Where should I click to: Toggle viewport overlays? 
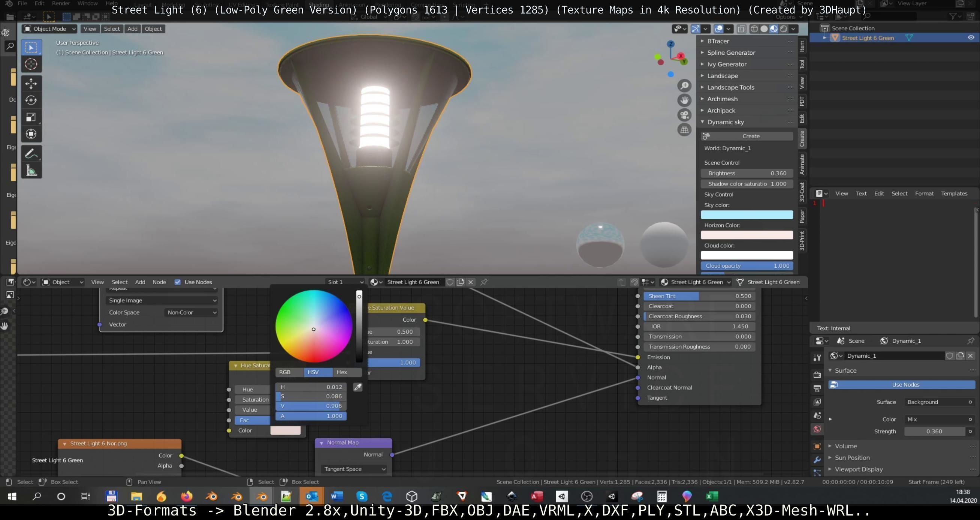[719, 29]
